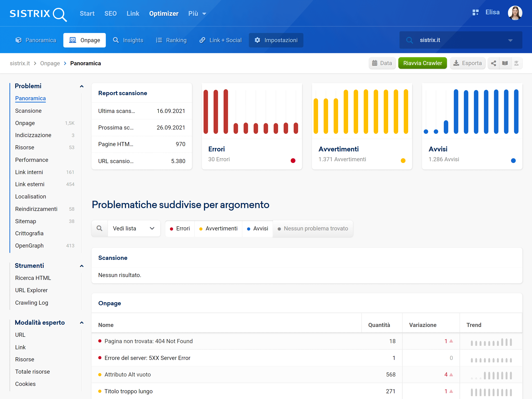Screen dimensions: 532x399
Task: Click the support person icon in toolbar
Action: [x=516, y=63]
